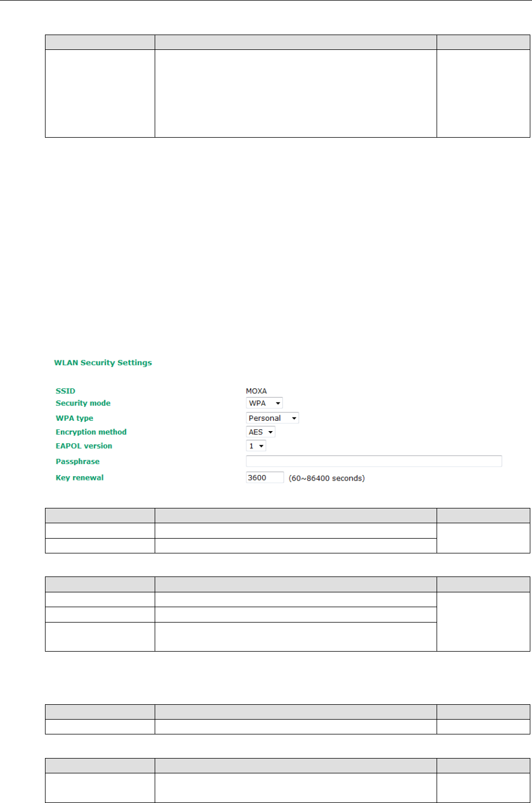Screen dimensions: 532x803
Task: Click the Passphrase input field
Action: pos(374,461)
